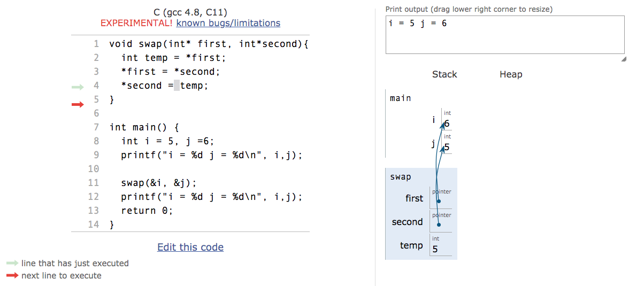The image size is (644, 286).
Task: Click the red next-line arrow at line 5
Action: tap(78, 104)
